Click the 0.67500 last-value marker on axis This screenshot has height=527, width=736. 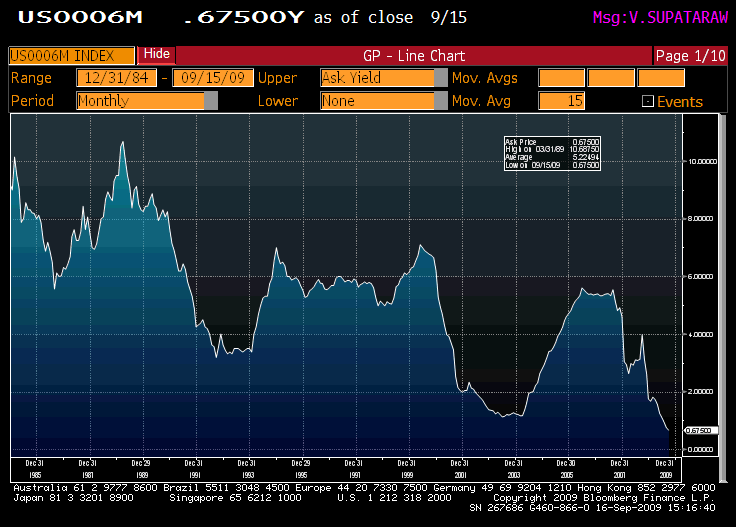coord(698,430)
